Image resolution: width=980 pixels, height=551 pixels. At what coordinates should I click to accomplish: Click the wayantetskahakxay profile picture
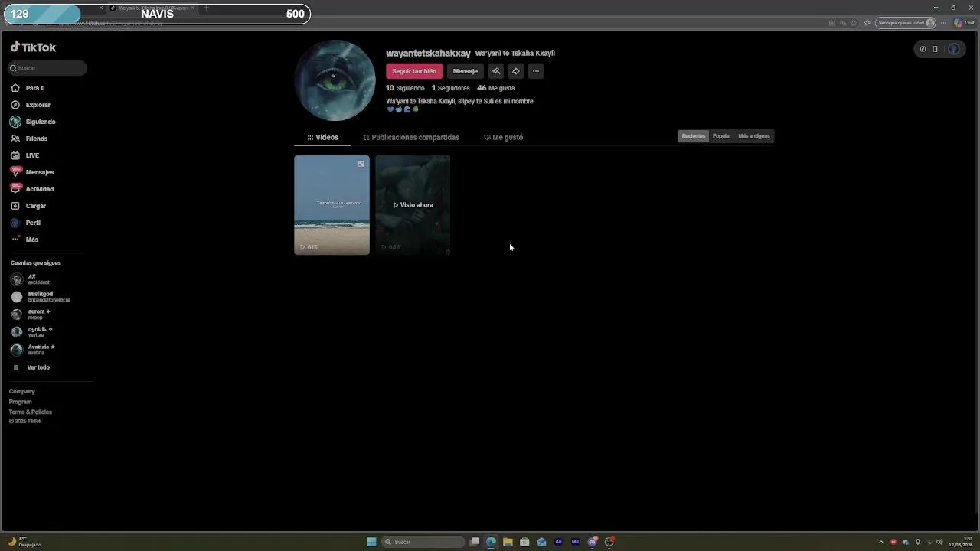(335, 80)
